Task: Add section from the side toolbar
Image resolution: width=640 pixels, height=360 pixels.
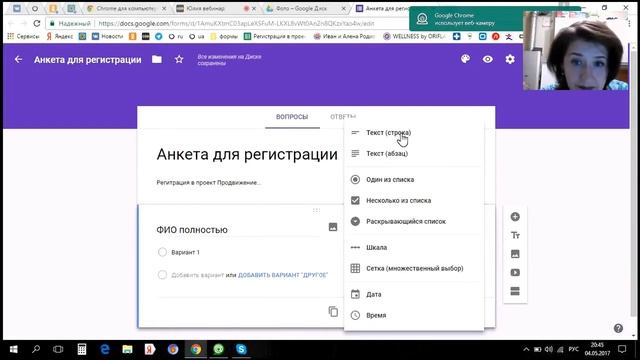Action: click(x=515, y=291)
